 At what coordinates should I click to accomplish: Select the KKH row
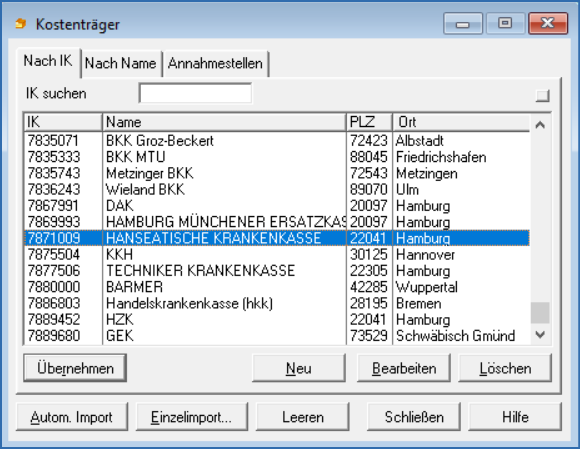[277, 254]
